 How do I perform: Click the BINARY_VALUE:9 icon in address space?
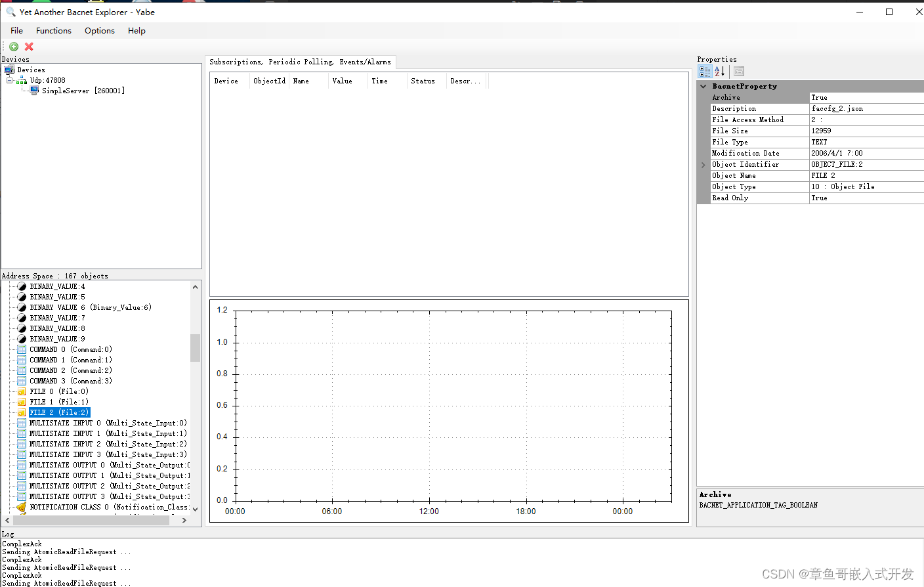click(x=22, y=338)
